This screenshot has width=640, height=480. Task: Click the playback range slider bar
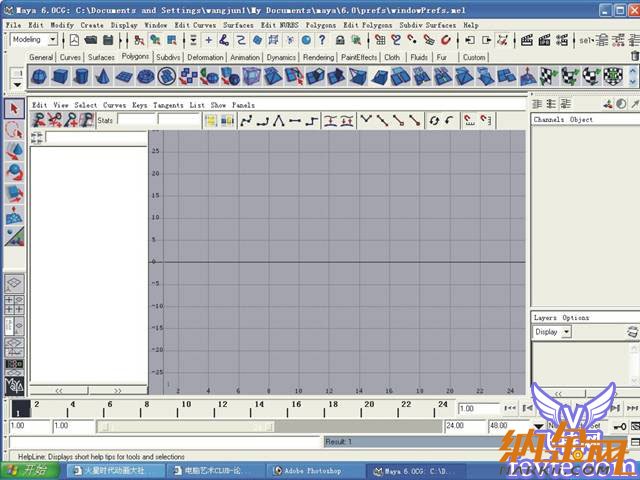[x=186, y=427]
